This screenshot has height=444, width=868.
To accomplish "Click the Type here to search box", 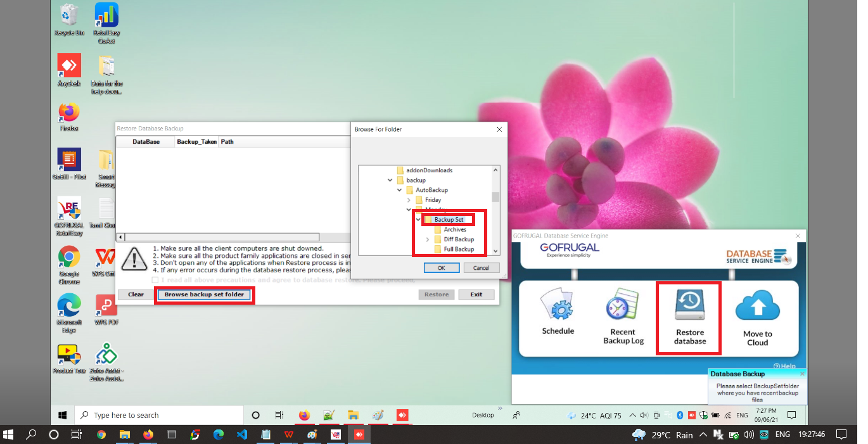I will click(x=158, y=415).
